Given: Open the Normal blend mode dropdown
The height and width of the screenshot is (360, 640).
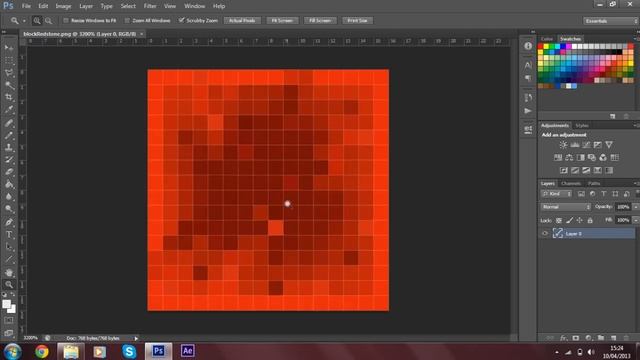Looking at the screenshot, I should [x=566, y=207].
